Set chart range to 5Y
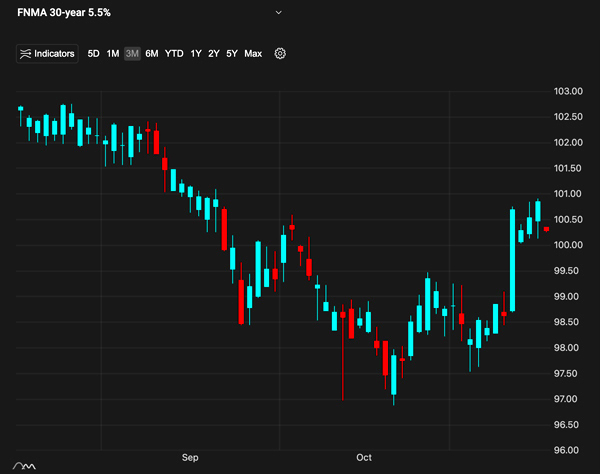Viewport: 600px width, 474px height. click(232, 54)
